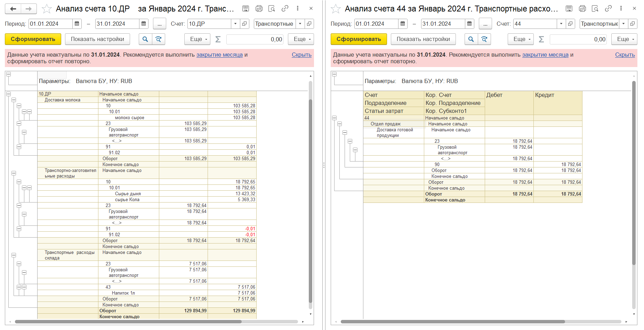Print the 10.ДР account report
The height and width of the screenshot is (330, 644).
(259, 9)
